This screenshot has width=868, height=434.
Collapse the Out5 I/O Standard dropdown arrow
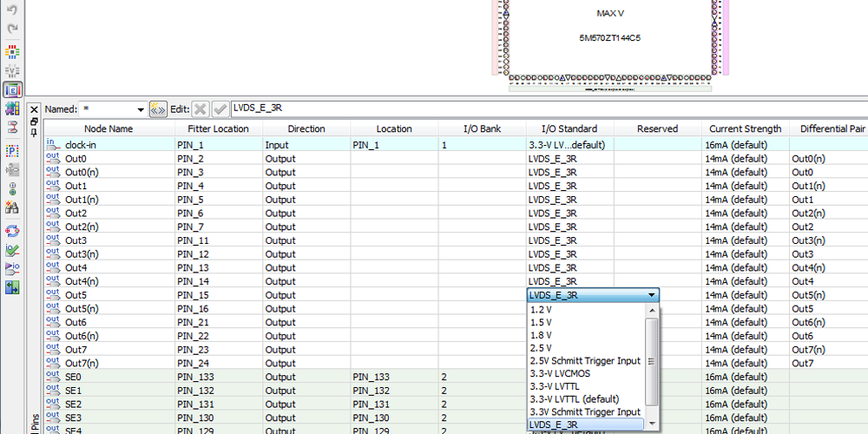[651, 295]
